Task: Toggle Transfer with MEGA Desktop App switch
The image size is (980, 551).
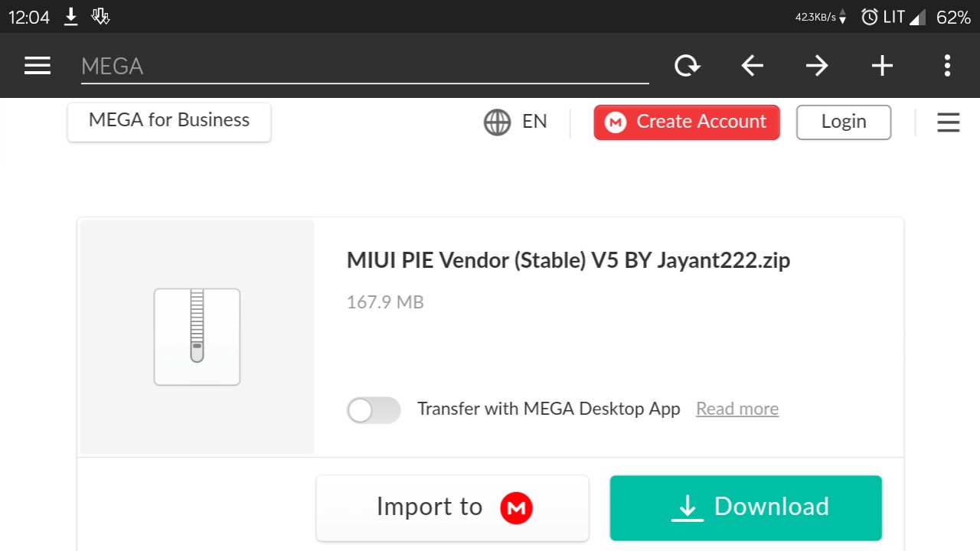Action: click(374, 410)
